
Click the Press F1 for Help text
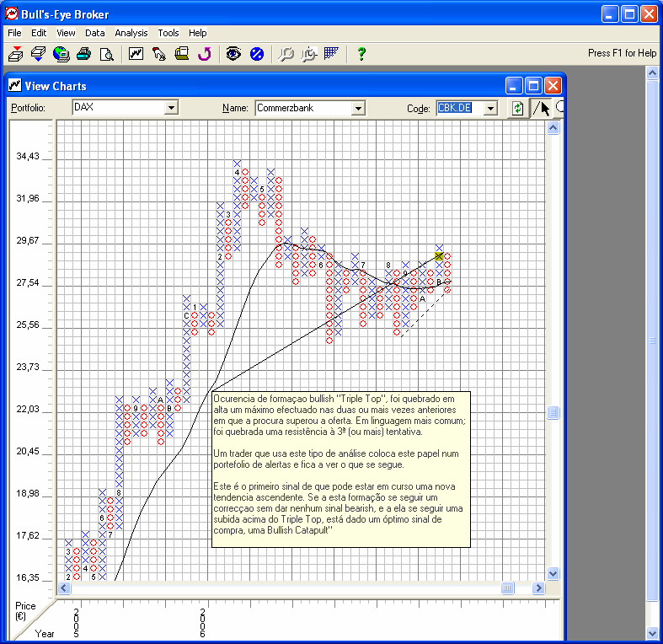(x=622, y=53)
